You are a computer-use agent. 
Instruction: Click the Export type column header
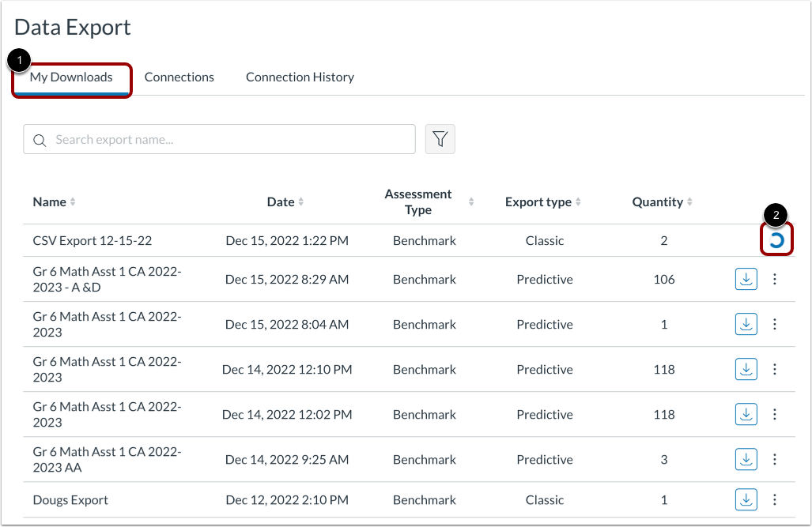[544, 201]
